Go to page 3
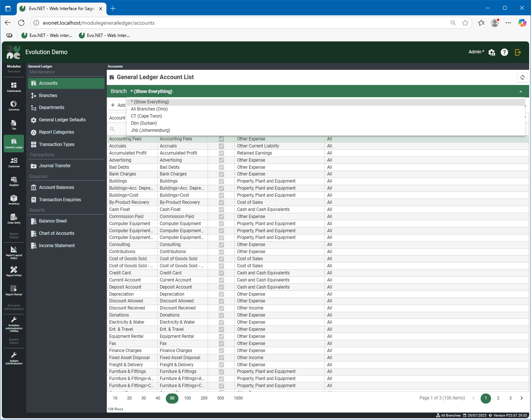The height and width of the screenshot is (420, 531). (510, 398)
